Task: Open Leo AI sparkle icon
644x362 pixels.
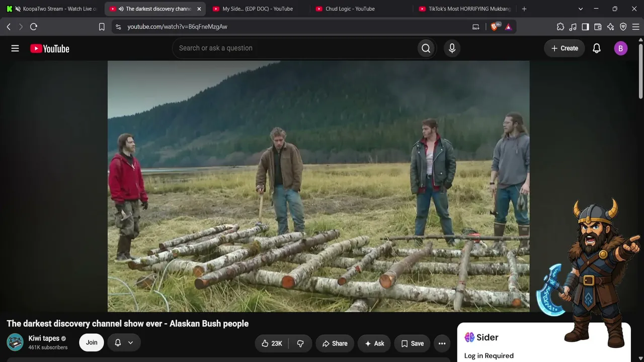Action: click(x=611, y=27)
